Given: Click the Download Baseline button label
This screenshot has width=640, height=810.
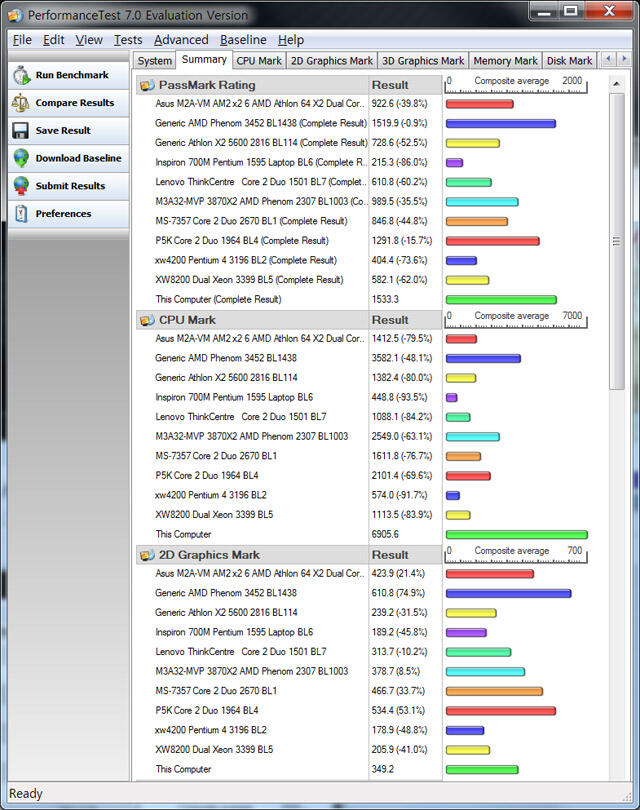Looking at the screenshot, I should (79, 158).
